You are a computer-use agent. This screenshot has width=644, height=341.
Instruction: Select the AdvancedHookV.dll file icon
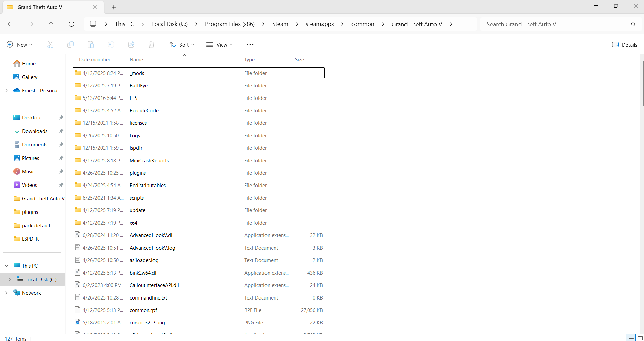click(x=78, y=235)
